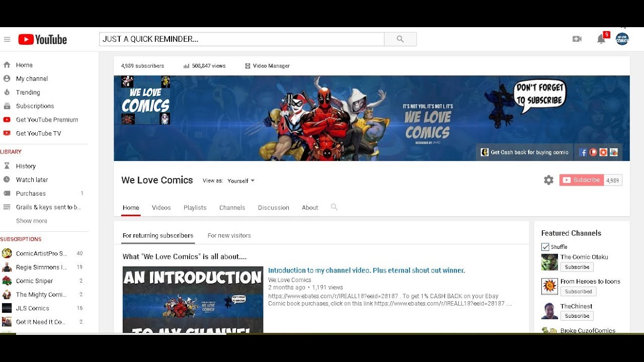This screenshot has width=644, height=362.
Task: Subscribe to TheChinest
Action: click(x=577, y=316)
